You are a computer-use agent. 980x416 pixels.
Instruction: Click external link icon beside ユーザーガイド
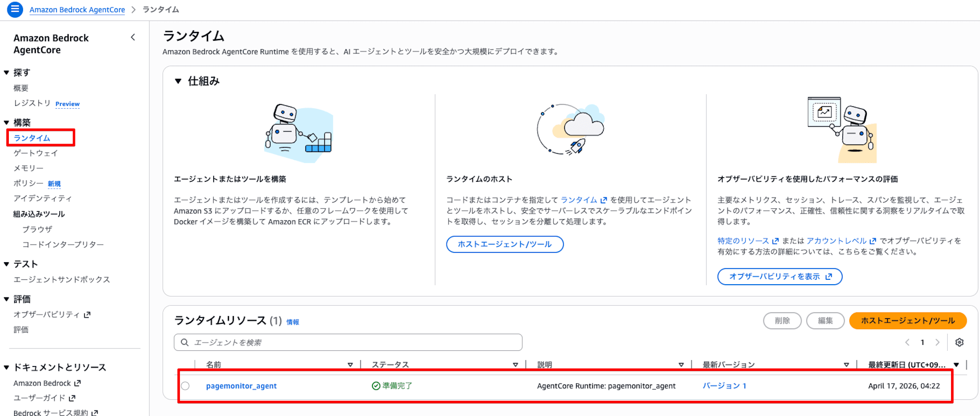[x=72, y=398]
